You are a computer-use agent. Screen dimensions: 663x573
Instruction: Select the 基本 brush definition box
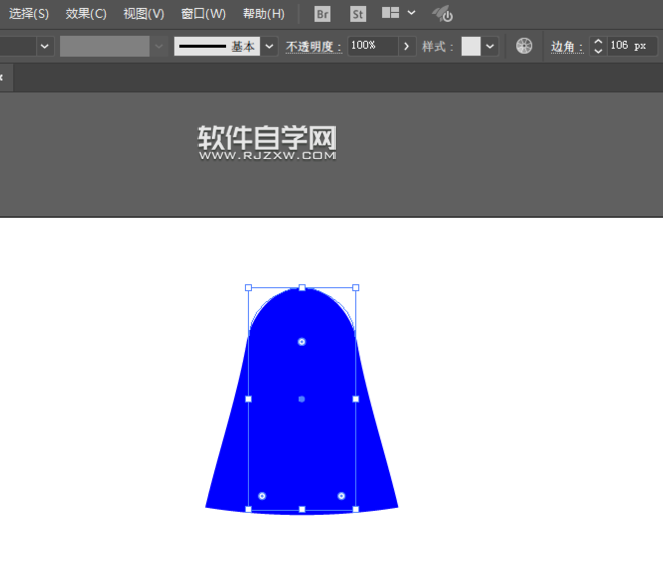[217, 46]
